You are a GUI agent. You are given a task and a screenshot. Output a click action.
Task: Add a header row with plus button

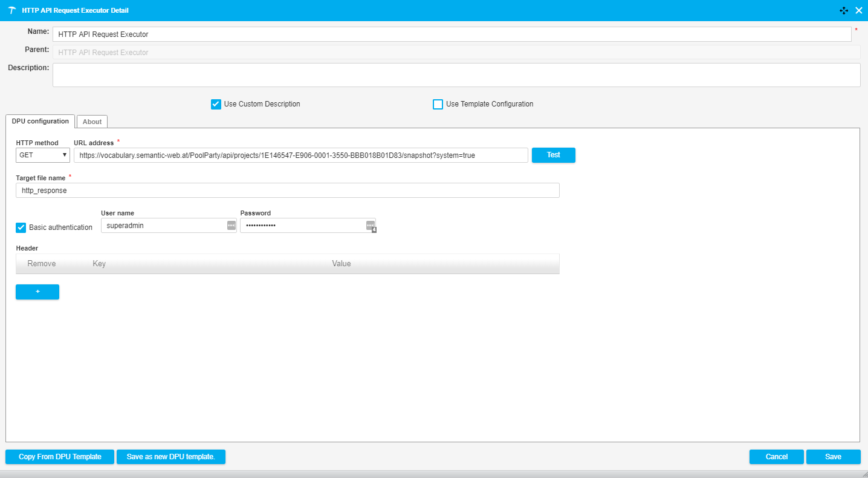point(37,292)
